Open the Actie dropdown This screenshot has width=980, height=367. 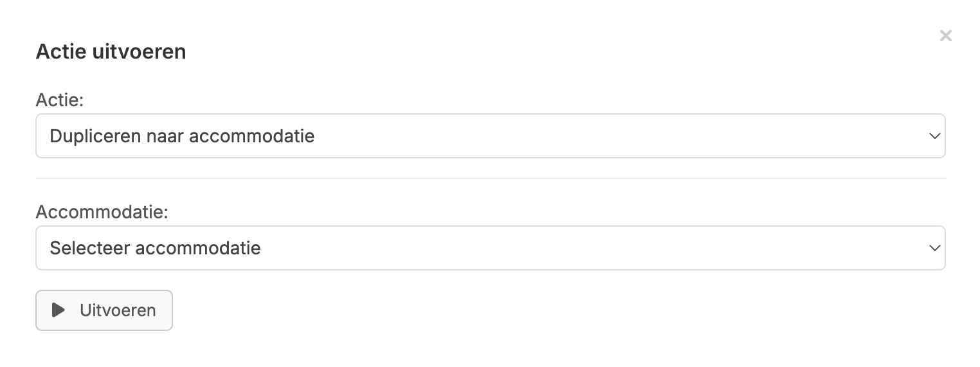(x=490, y=136)
